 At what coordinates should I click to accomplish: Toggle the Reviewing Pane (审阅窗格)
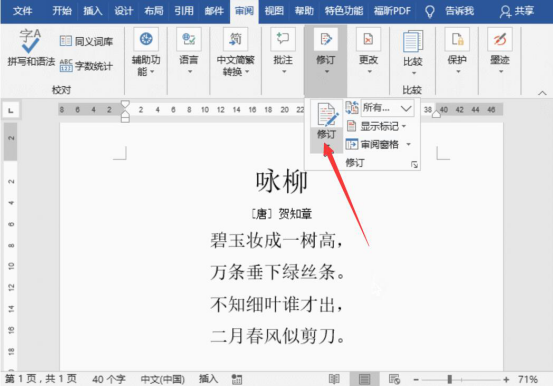[x=373, y=144]
